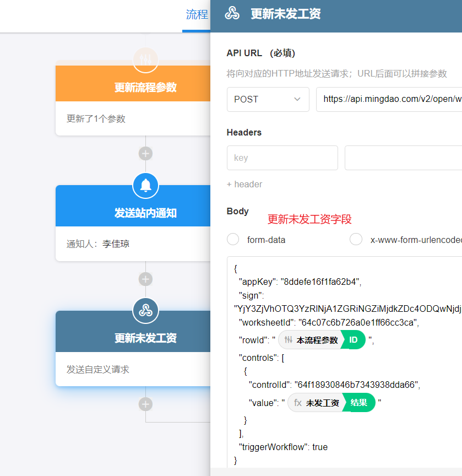
Task: Click the fx icon in 未发工资 tag
Action: pyautogui.click(x=297, y=403)
